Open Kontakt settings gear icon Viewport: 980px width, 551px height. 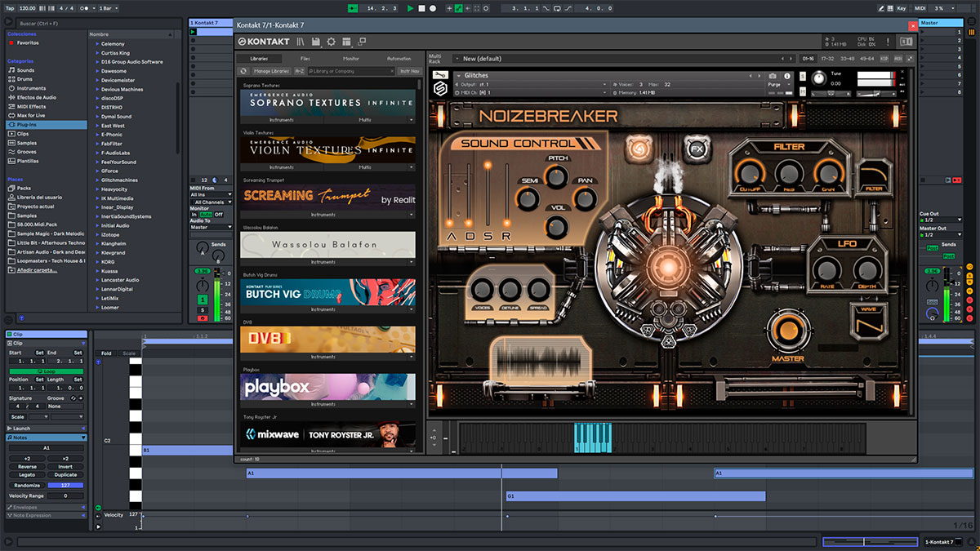[x=331, y=42]
